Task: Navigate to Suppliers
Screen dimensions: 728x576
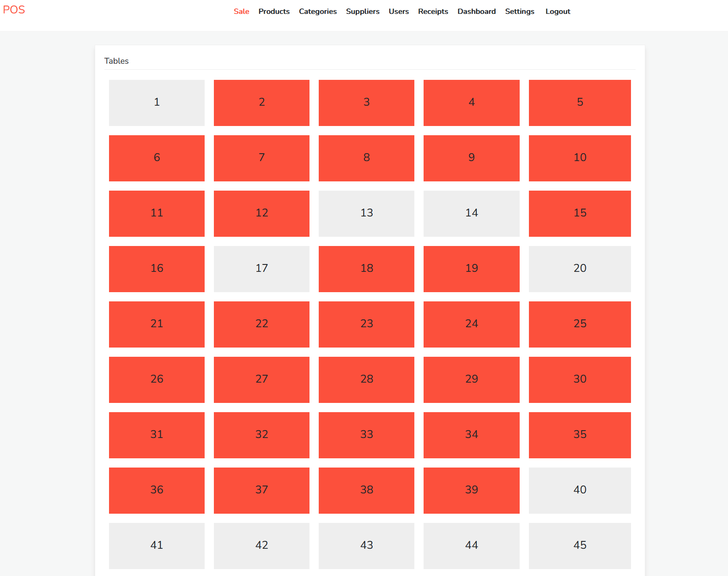Action: coord(363,12)
